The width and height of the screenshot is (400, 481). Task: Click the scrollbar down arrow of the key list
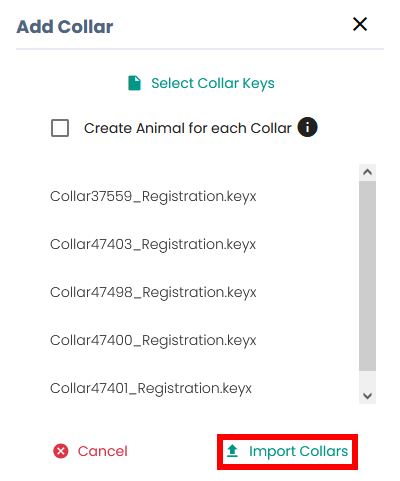point(367,396)
